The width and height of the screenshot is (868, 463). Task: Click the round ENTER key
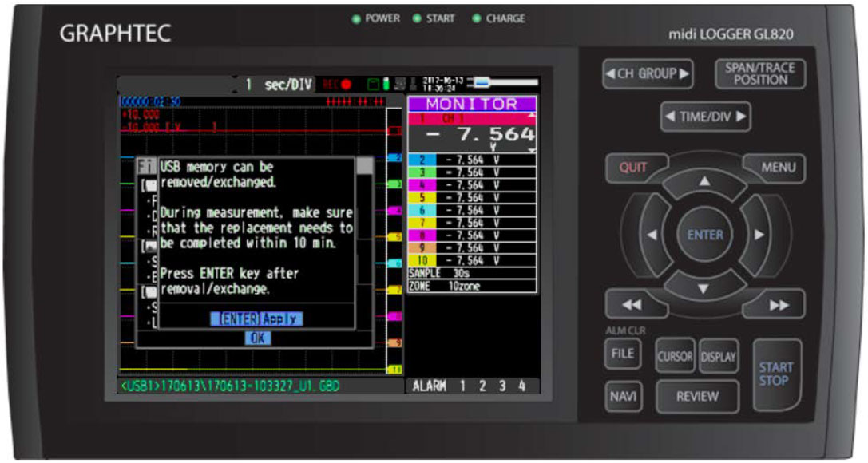coord(704,235)
